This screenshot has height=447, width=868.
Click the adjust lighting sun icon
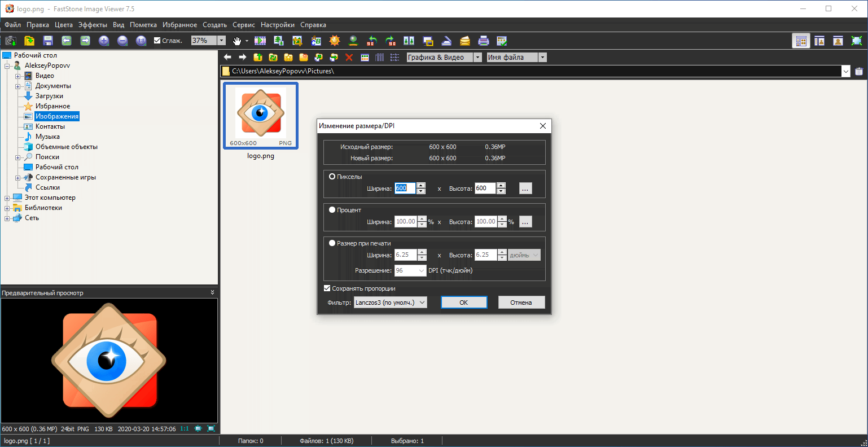click(x=335, y=41)
